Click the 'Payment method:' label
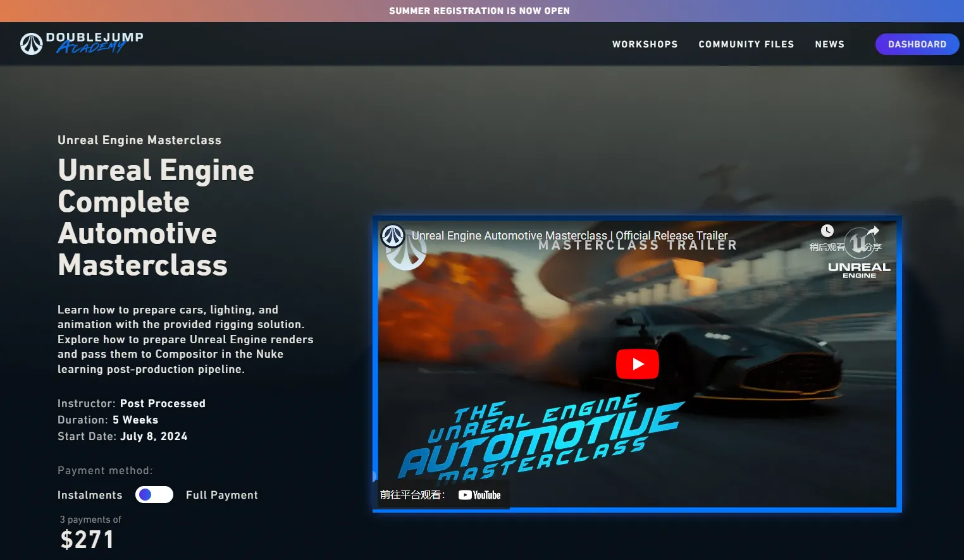 105,470
